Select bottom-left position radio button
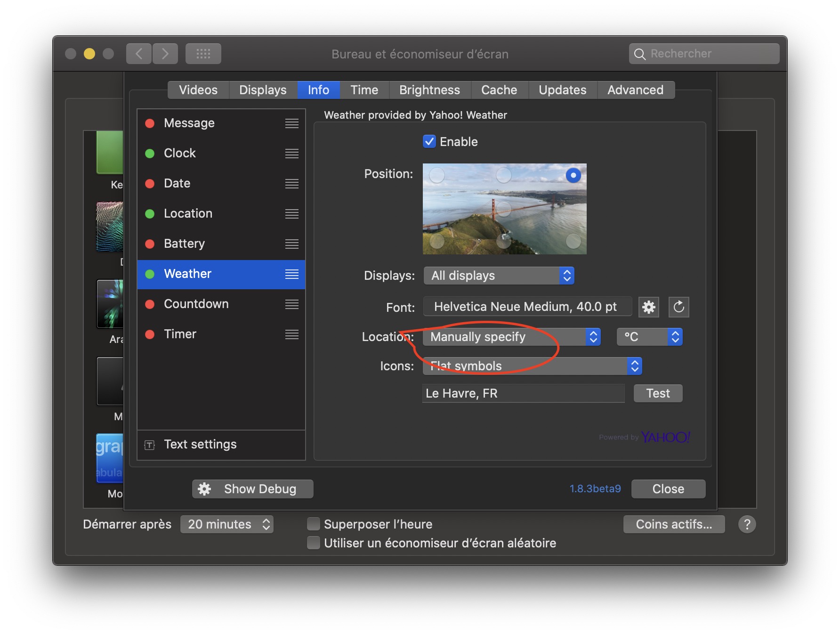The height and width of the screenshot is (635, 840). tap(437, 241)
